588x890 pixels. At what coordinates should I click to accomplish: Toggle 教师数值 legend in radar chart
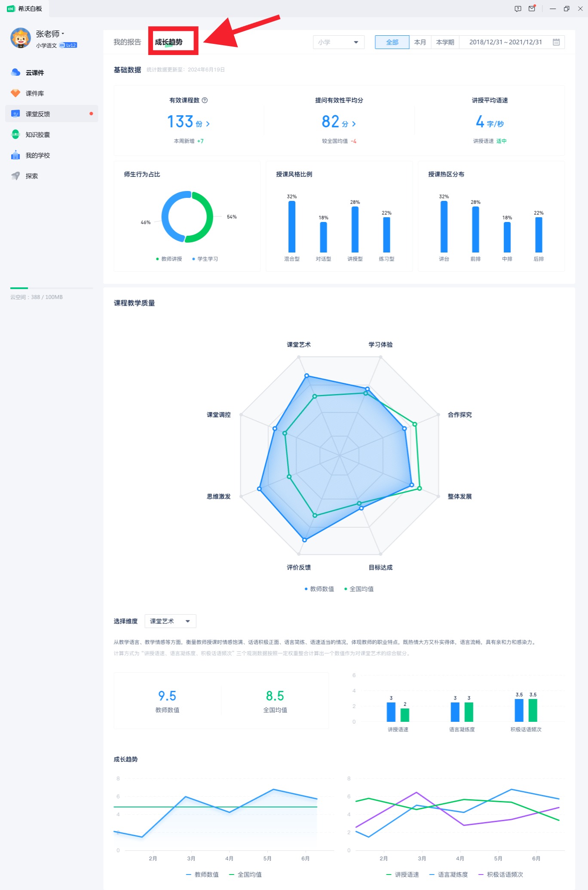(319, 589)
